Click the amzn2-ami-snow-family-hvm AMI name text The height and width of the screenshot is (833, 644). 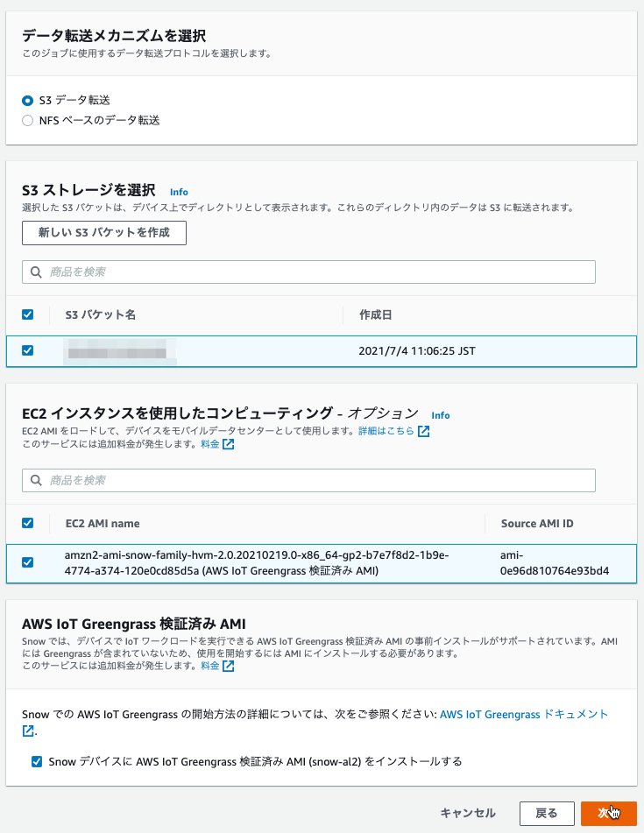(257, 563)
